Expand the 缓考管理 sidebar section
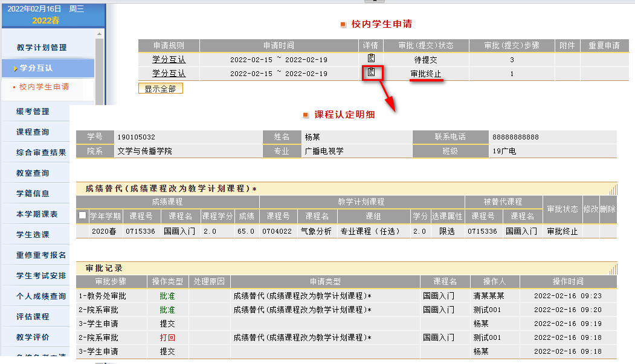The width and height of the screenshot is (635, 364). (33, 112)
